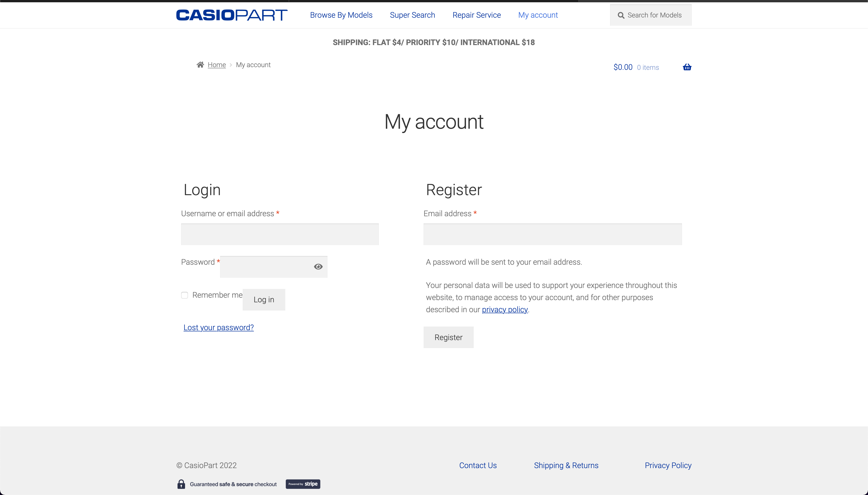
Task: Open the Contact Us footer link
Action: point(478,465)
